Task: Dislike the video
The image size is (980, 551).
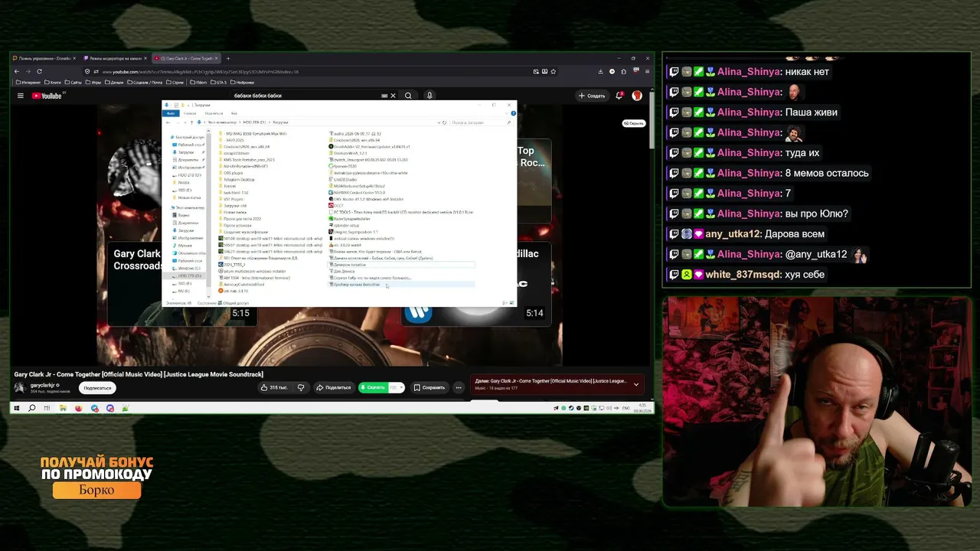Action: click(301, 387)
